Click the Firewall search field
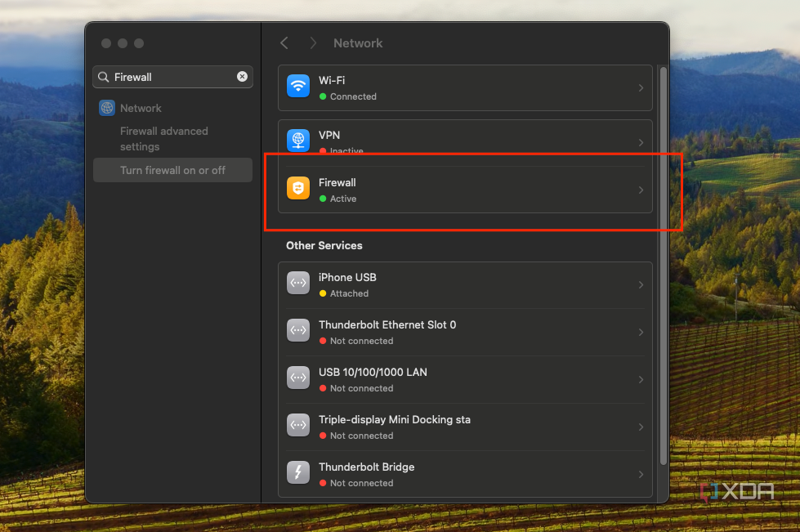 [172, 77]
